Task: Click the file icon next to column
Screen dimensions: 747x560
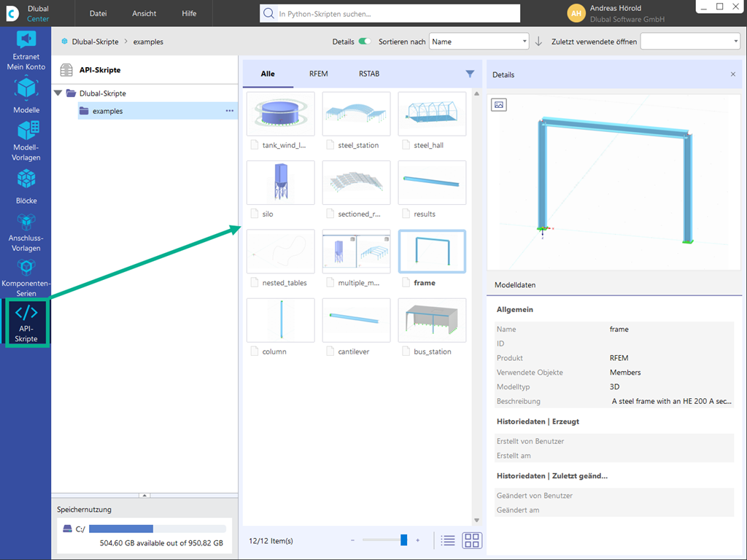Action: tap(255, 351)
